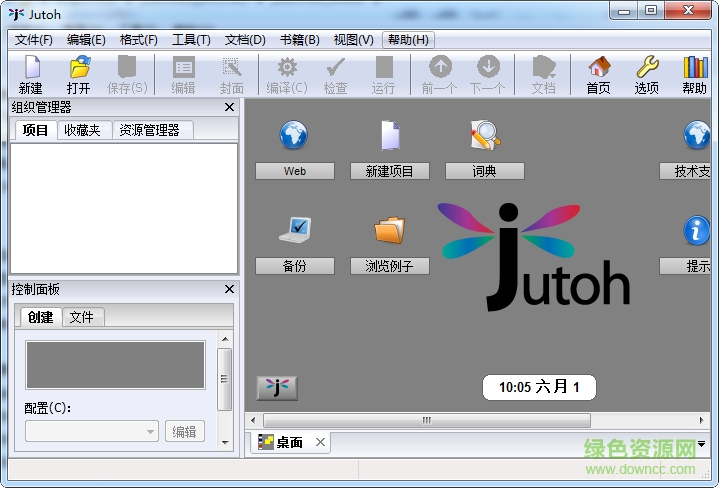The width and height of the screenshot is (719, 488).
Task: Open 选项 options wrench icon
Action: (647, 67)
